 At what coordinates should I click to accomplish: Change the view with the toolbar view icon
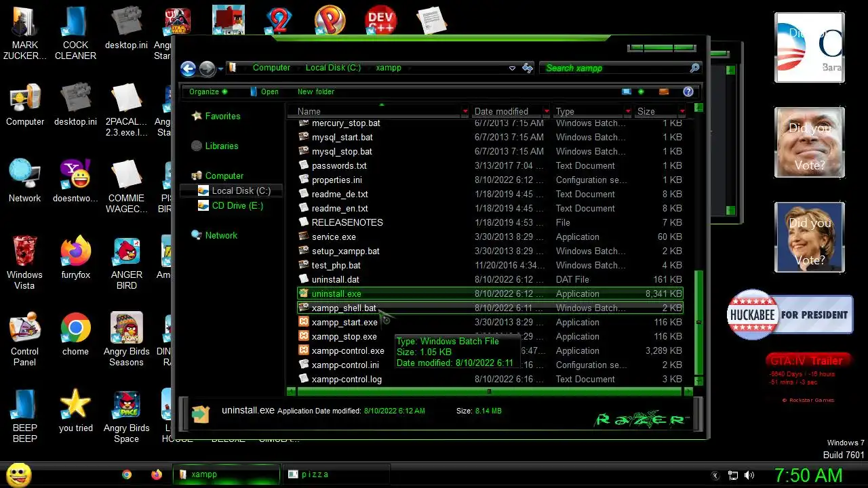627,91
